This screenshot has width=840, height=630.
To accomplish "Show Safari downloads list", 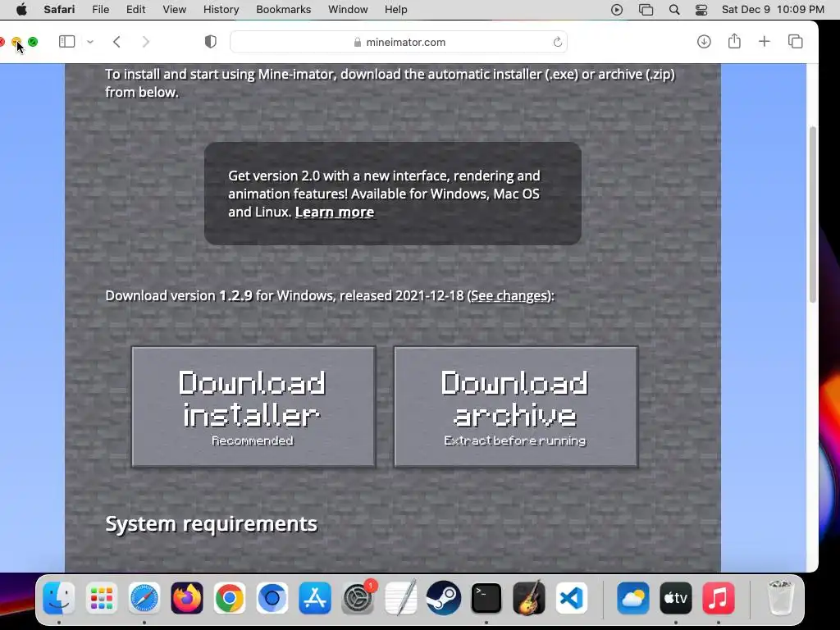I will click(x=704, y=42).
